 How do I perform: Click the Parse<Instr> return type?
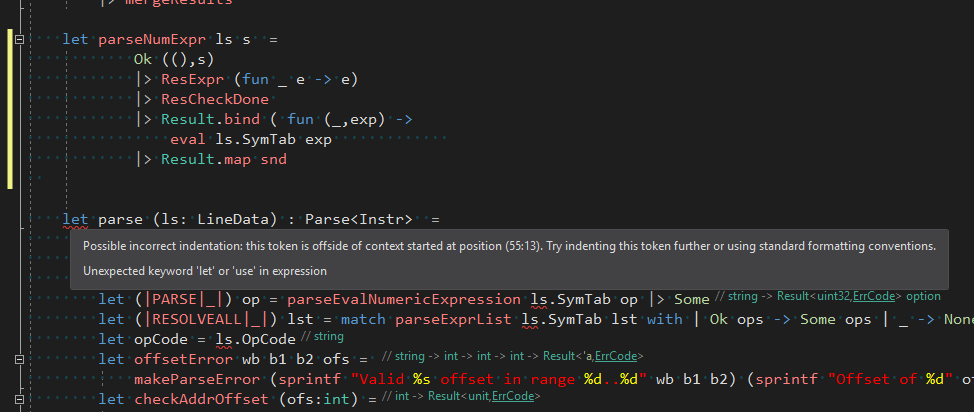click(358, 219)
